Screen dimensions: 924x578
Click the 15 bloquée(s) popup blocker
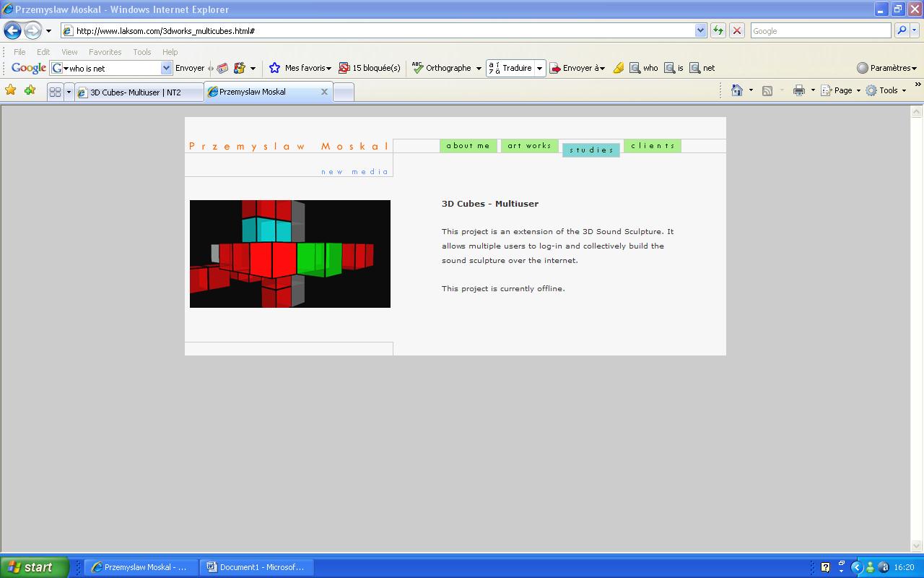[x=369, y=68]
